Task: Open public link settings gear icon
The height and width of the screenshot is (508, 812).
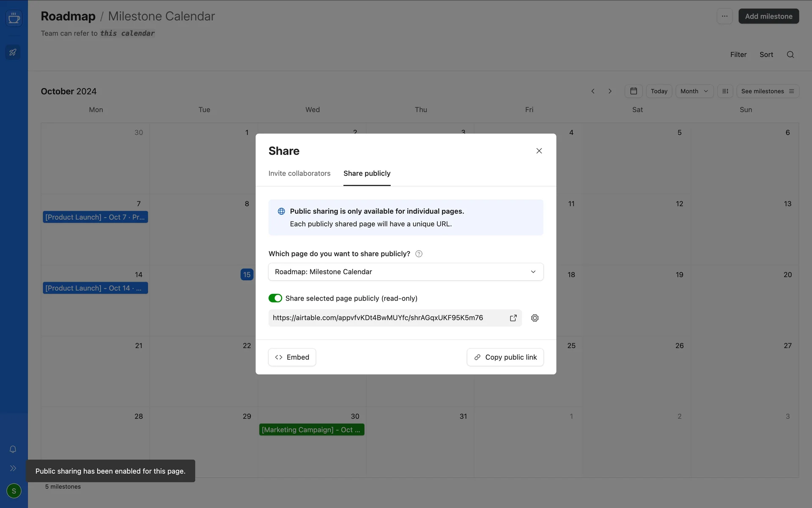Action: (x=535, y=318)
